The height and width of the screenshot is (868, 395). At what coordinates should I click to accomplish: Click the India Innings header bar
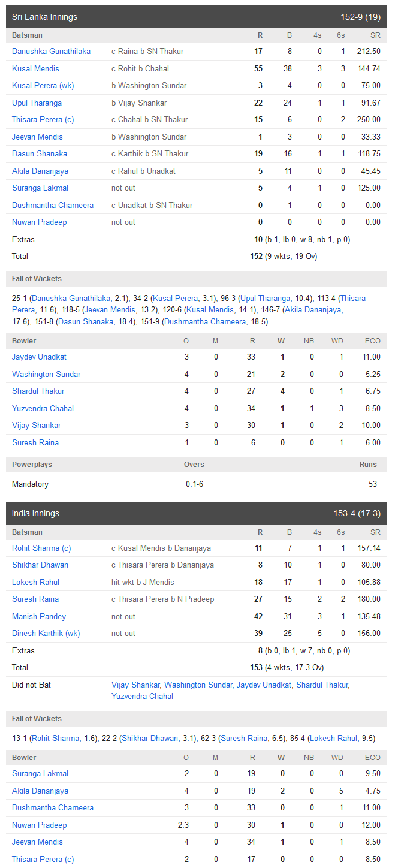coord(197,514)
